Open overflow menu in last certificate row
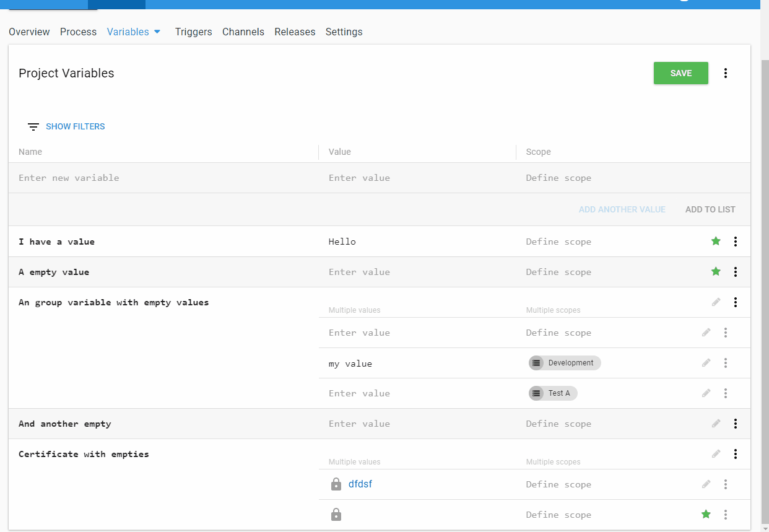Viewport: 769px width, 532px height. (x=726, y=515)
